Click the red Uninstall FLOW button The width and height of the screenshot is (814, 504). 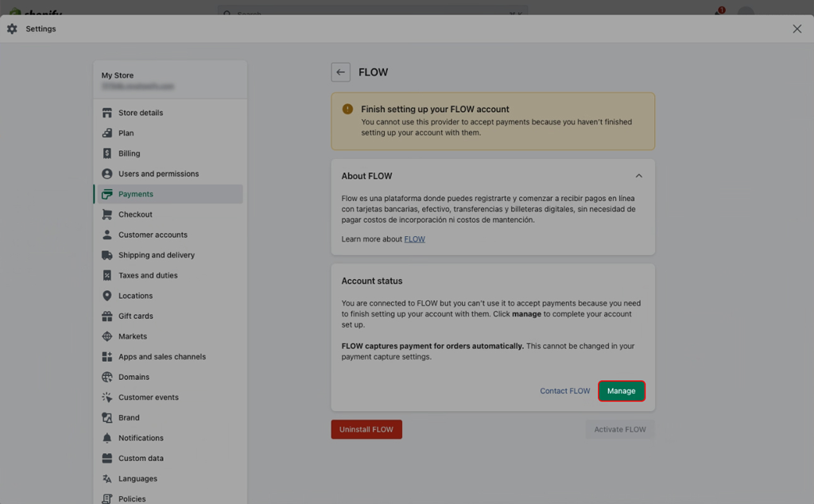(x=366, y=429)
